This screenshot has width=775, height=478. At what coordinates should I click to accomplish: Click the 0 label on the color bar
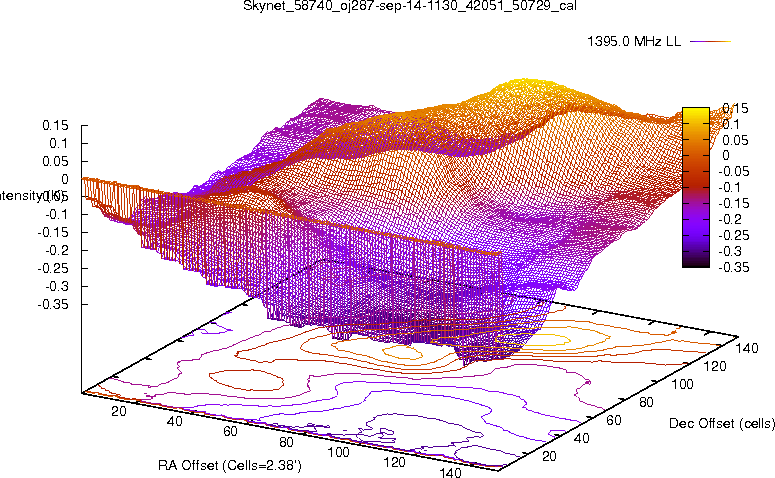point(726,155)
